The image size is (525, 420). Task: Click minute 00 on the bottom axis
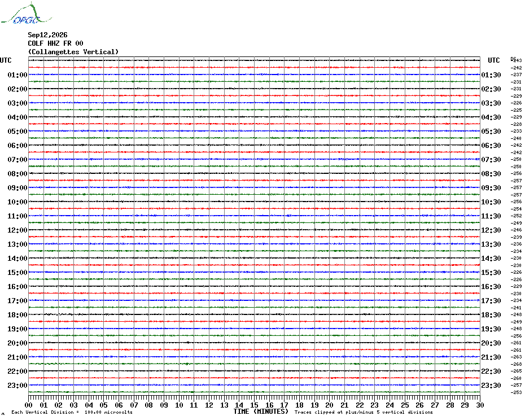(x=29, y=405)
